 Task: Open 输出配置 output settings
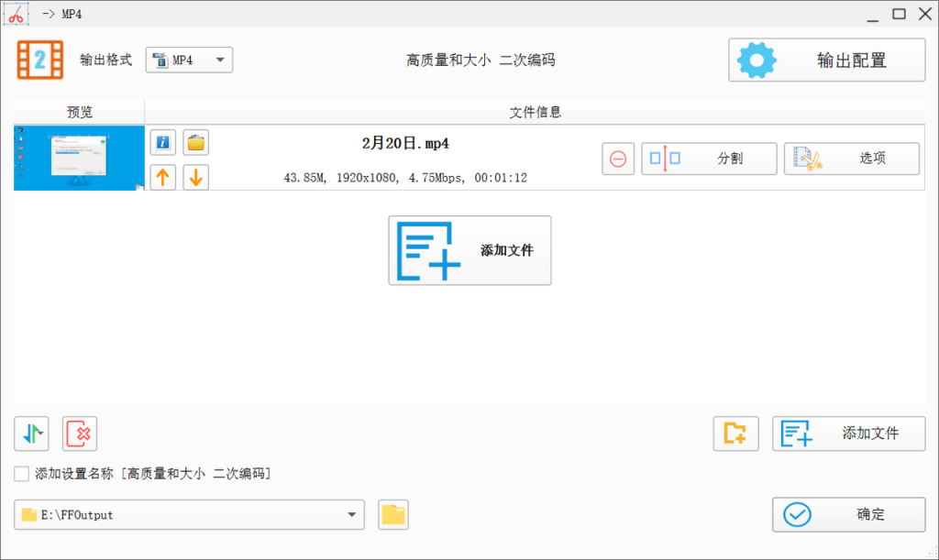(826, 60)
